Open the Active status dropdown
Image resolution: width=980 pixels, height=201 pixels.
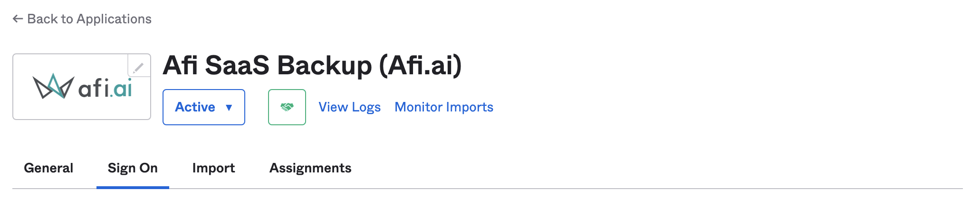(x=203, y=107)
